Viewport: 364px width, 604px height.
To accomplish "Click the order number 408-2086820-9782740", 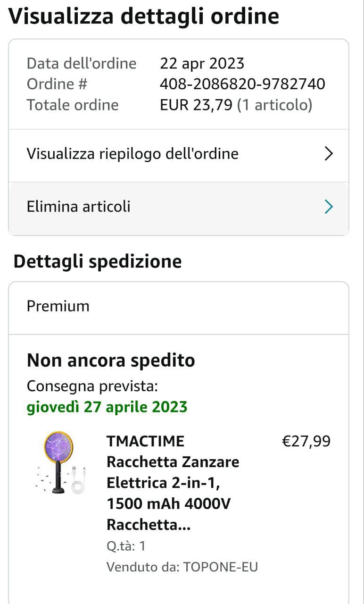I will (x=242, y=84).
